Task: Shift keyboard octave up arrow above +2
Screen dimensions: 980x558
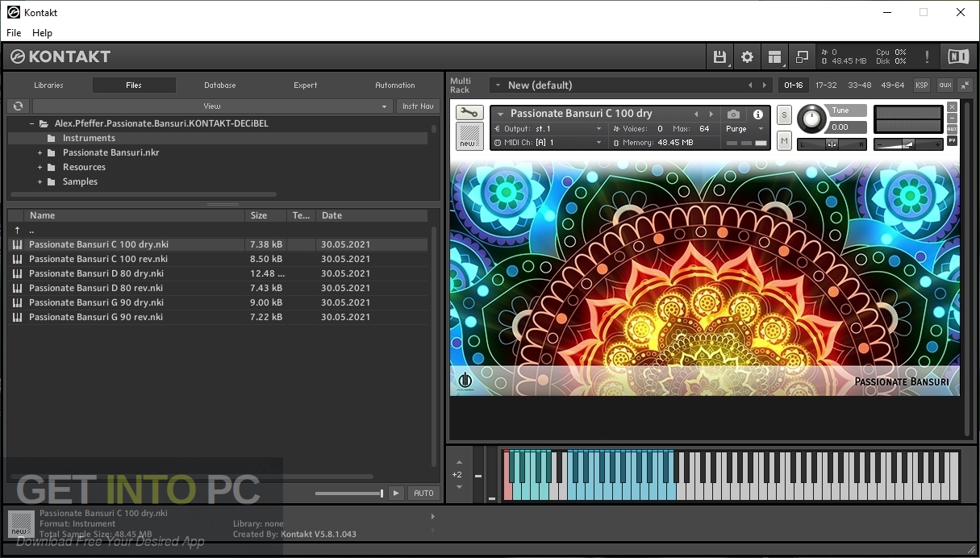Action: (457, 463)
